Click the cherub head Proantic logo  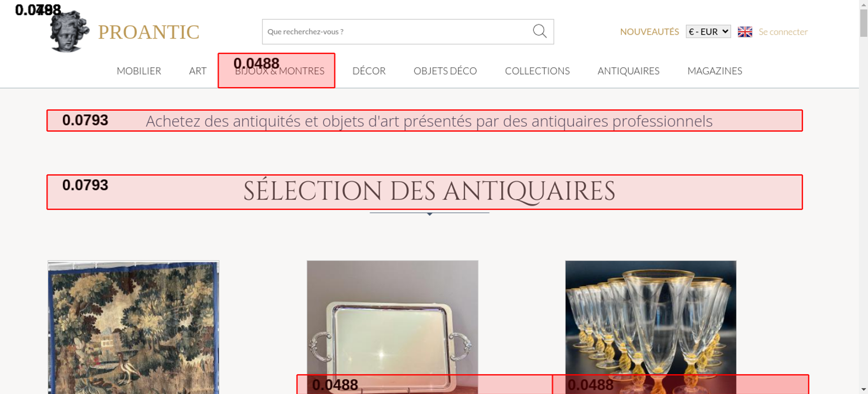69,32
